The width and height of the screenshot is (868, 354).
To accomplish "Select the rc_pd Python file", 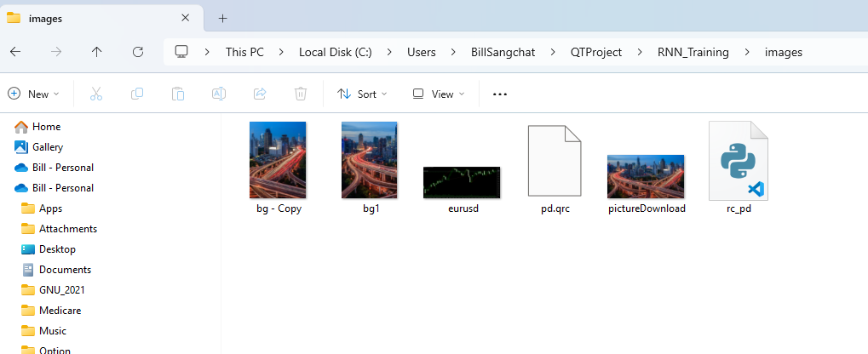I will (x=738, y=168).
